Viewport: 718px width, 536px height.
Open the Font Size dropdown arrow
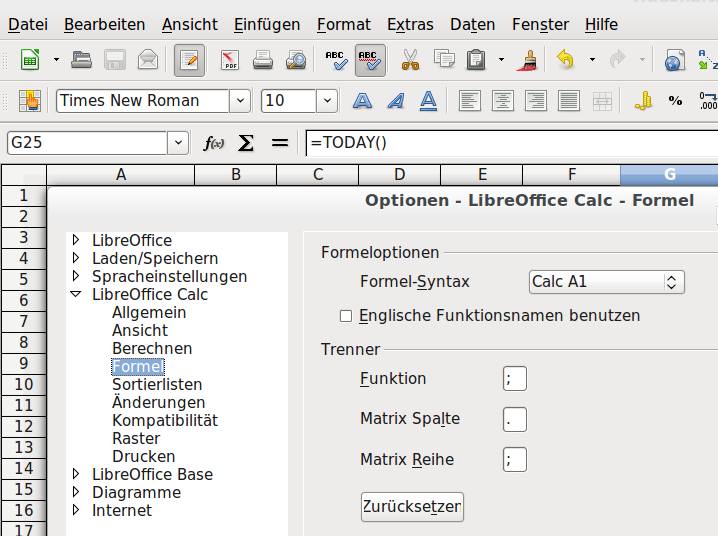[x=327, y=100]
